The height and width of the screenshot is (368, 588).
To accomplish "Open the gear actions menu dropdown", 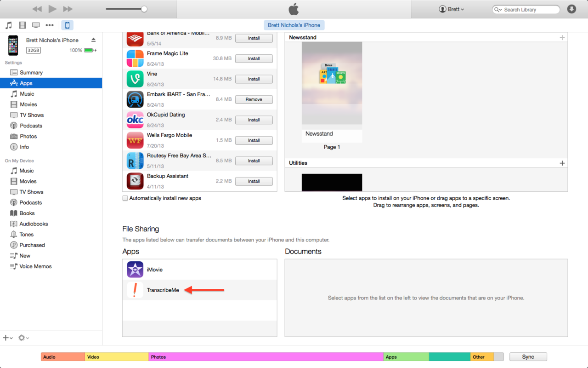I will [23, 338].
